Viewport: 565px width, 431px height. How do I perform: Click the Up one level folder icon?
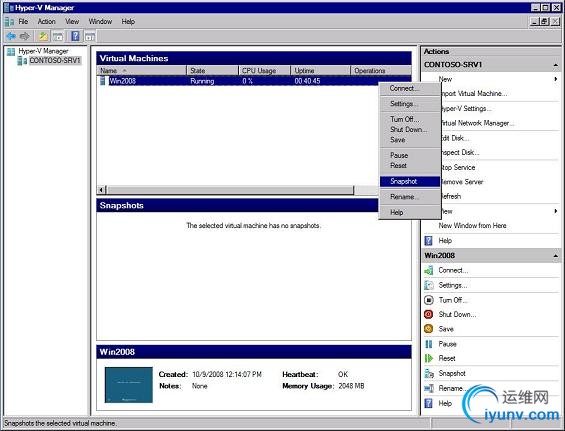click(44, 36)
